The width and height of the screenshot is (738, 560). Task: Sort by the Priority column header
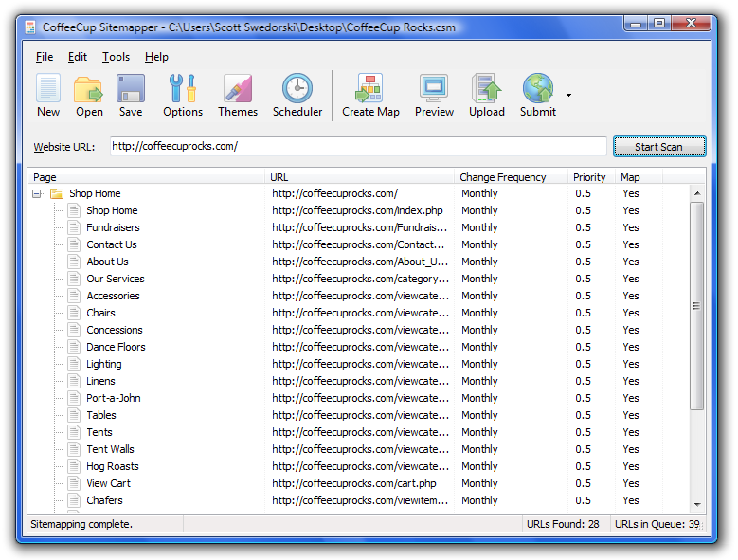click(591, 177)
